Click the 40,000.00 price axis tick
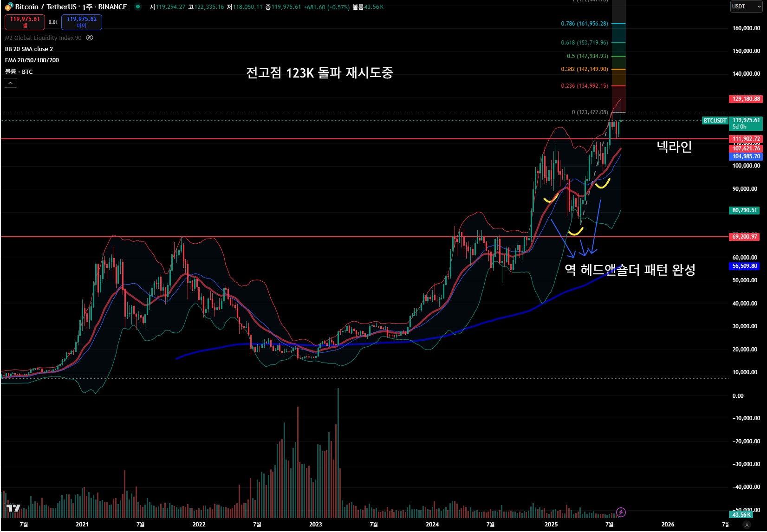 (x=745, y=304)
